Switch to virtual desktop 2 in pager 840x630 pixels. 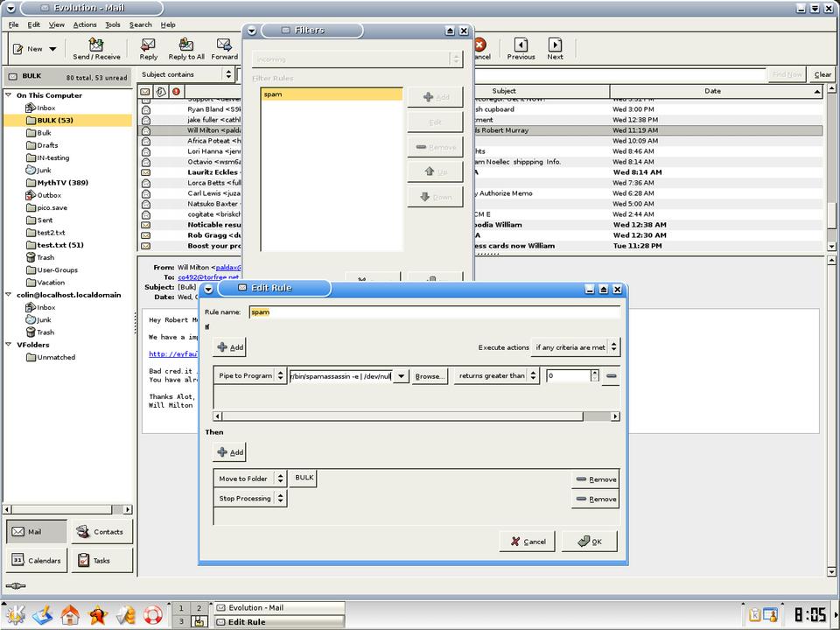pyautogui.click(x=199, y=607)
